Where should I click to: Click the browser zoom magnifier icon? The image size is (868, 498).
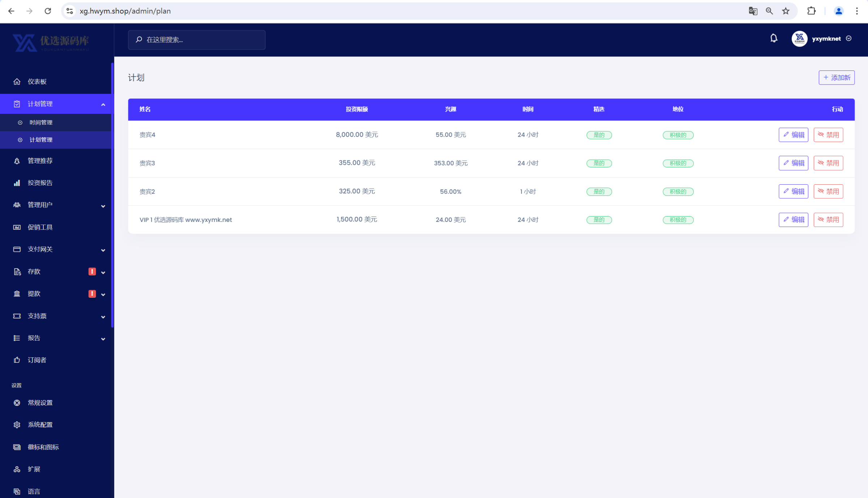(769, 11)
